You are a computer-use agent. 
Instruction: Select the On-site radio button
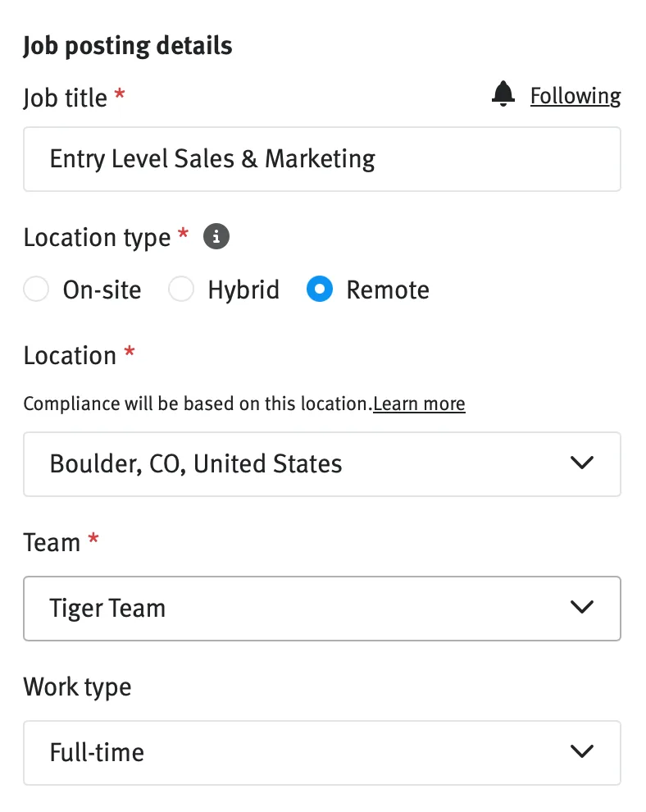[36, 289]
